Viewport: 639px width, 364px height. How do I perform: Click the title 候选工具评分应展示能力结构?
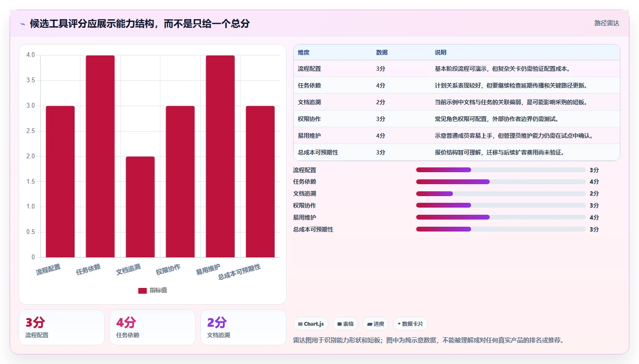point(140,23)
